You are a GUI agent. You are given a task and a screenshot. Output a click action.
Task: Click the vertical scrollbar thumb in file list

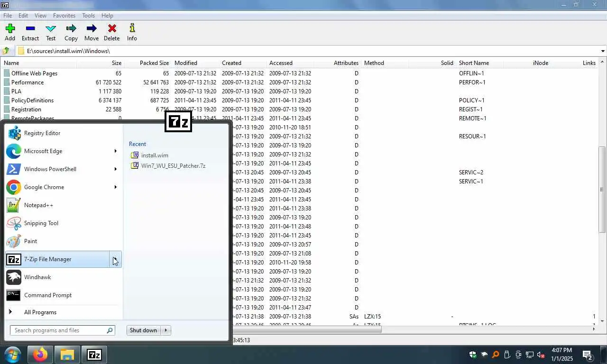602,189
